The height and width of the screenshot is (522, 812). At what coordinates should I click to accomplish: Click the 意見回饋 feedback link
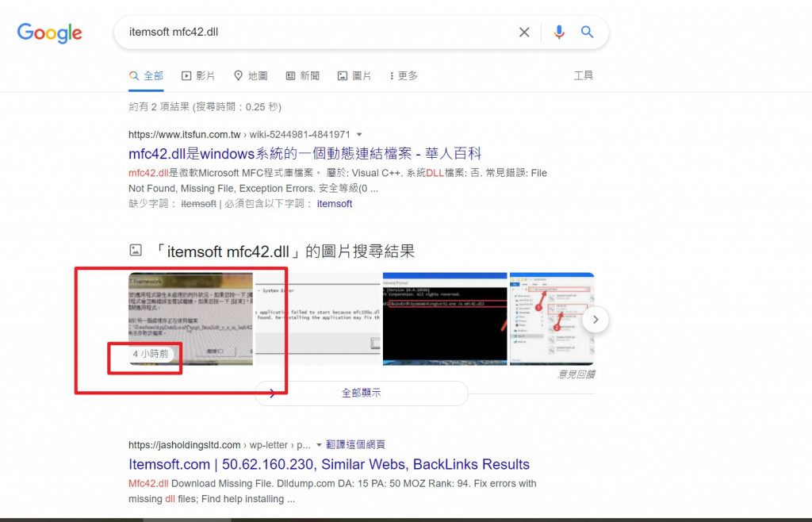pyautogui.click(x=576, y=374)
